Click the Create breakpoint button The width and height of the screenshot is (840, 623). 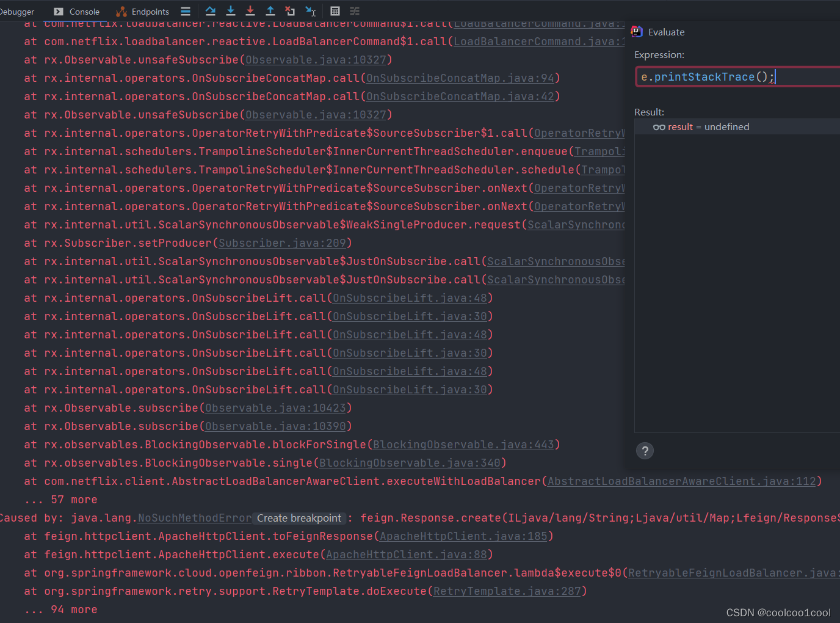(x=299, y=518)
